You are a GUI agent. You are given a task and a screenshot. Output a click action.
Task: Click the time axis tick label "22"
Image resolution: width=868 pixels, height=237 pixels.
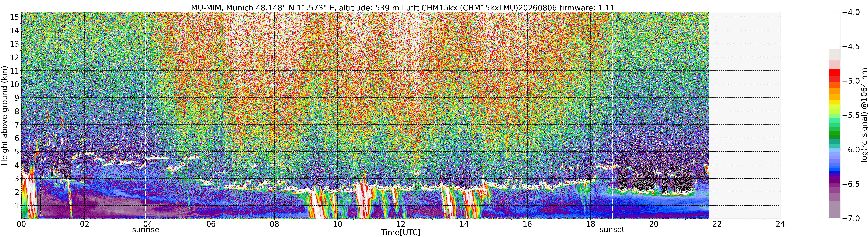pos(717,224)
